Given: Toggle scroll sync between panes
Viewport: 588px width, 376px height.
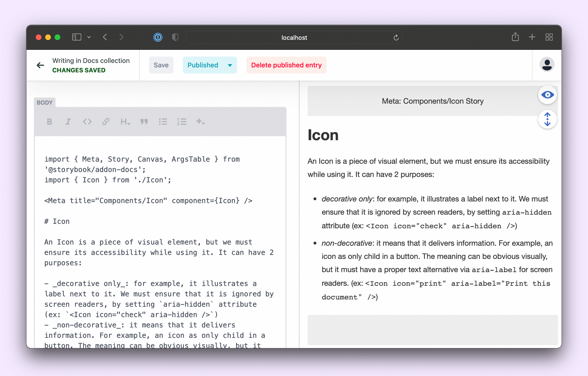Looking at the screenshot, I should pos(547,119).
